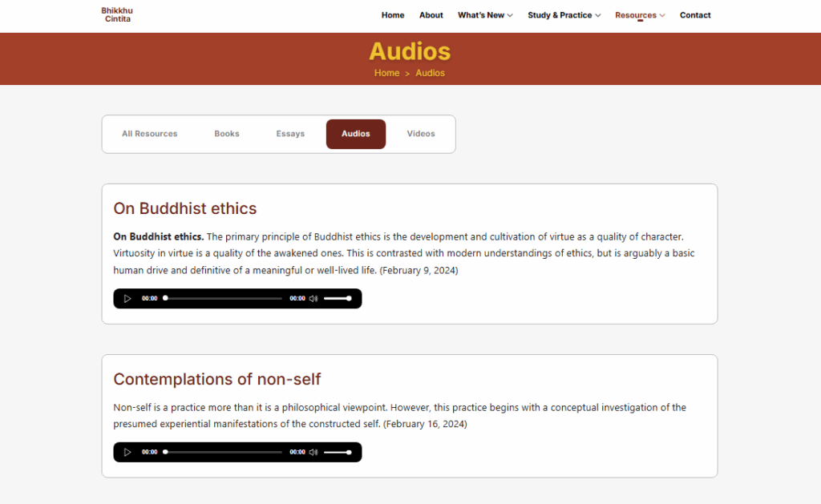Mute the On Buddhist ethics audio player
821x504 pixels.
pyautogui.click(x=313, y=299)
